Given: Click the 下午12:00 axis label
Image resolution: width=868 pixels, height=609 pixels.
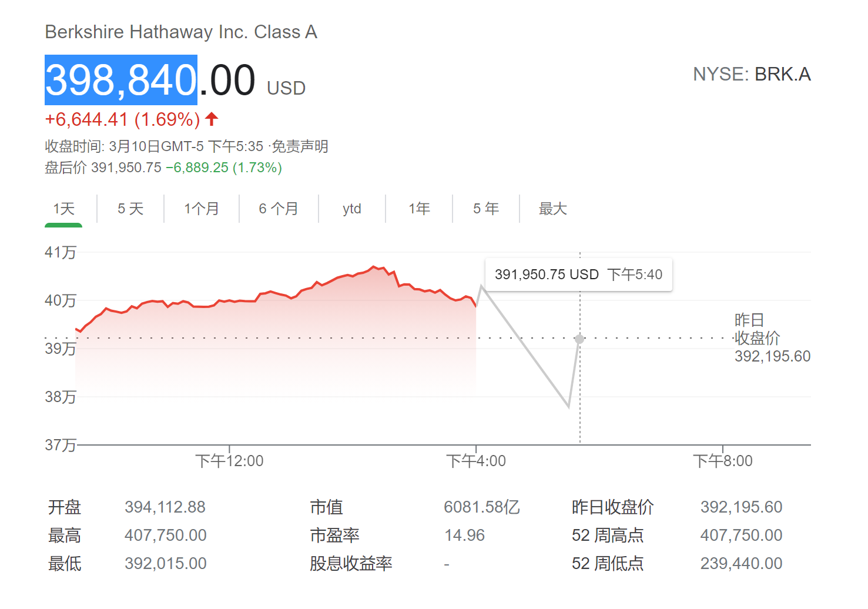Looking at the screenshot, I should pos(229,461).
